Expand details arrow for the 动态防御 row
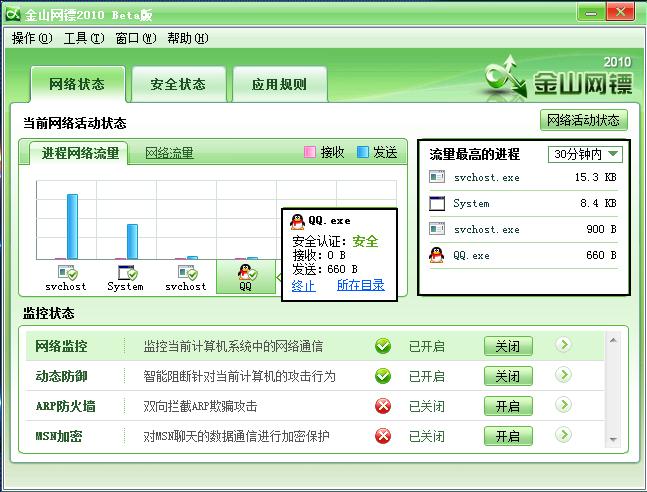This screenshot has height=492, width=647. pos(563,375)
